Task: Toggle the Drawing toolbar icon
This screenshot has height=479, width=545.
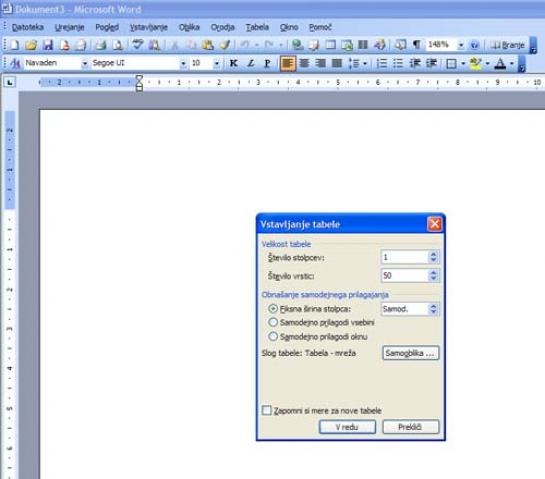Action: 380,45
